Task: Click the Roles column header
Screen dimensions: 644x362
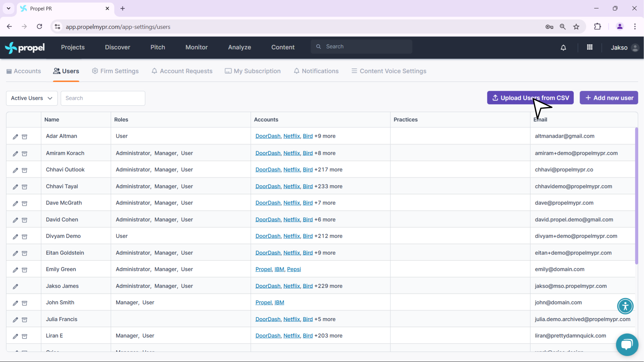Action: coord(121,120)
